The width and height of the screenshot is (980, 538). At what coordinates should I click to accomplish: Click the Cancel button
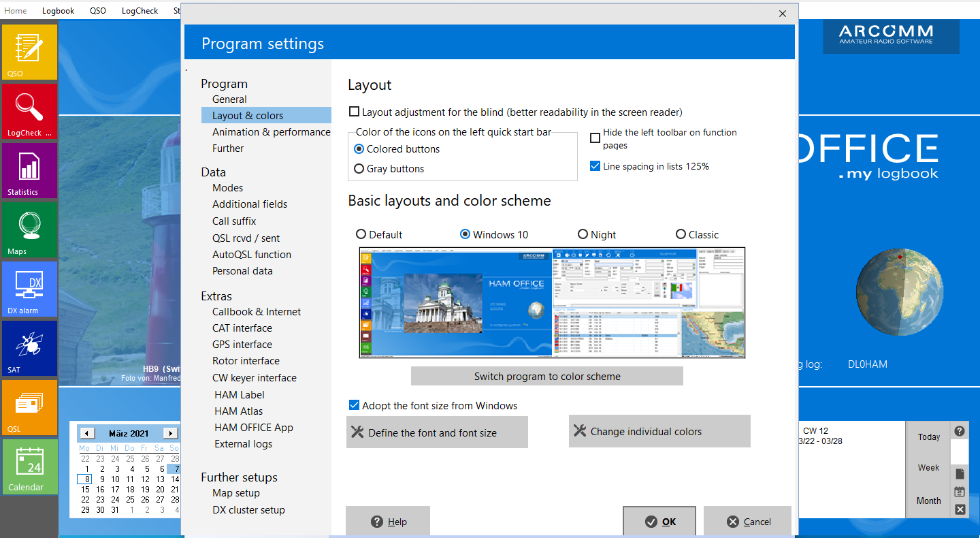tap(747, 522)
